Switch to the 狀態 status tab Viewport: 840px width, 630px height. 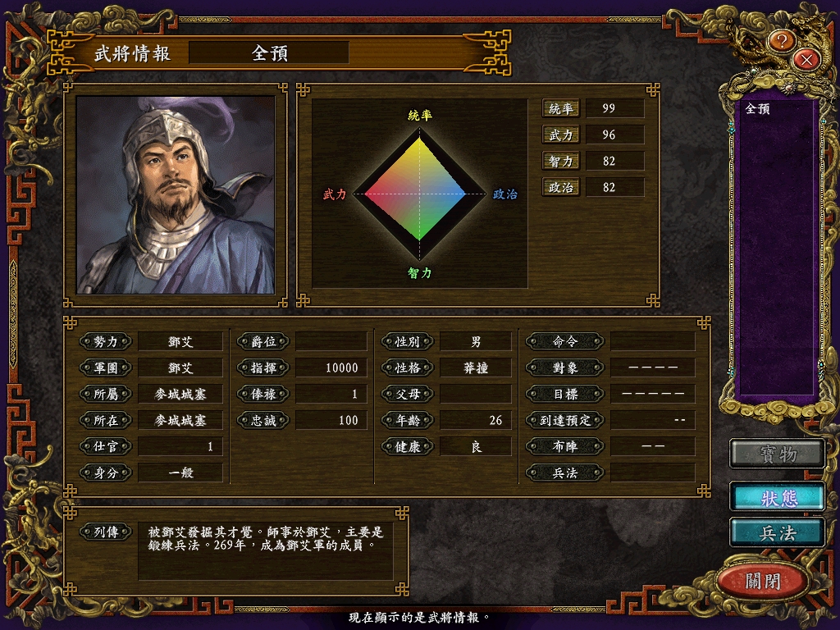click(x=778, y=498)
